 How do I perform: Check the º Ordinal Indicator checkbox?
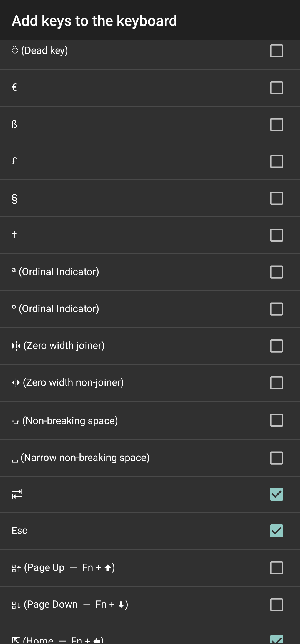coord(276,309)
